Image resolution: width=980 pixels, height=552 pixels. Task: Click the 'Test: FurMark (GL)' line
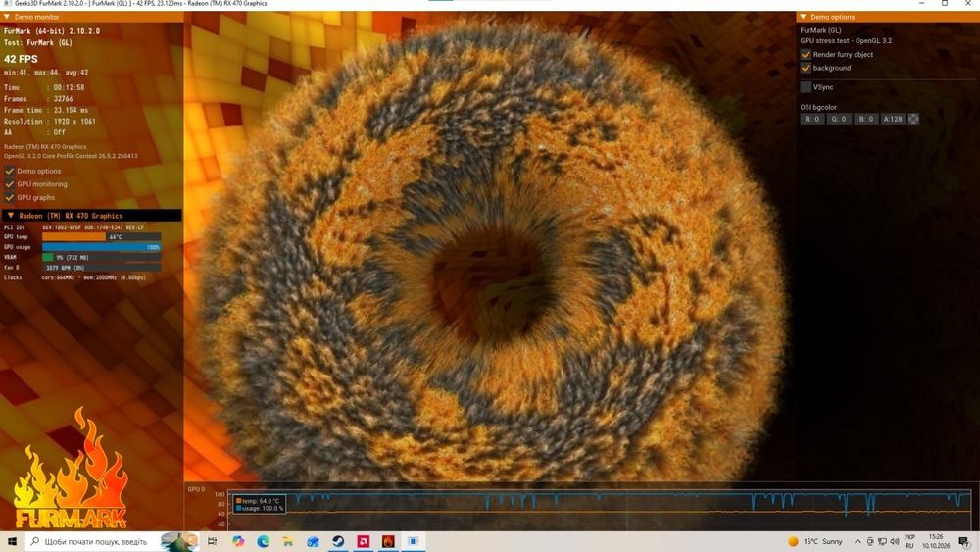point(38,42)
